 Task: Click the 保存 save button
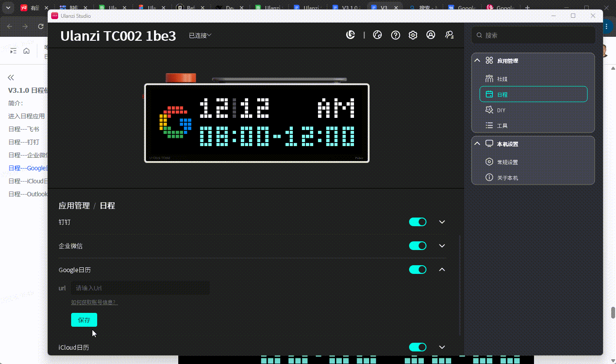point(84,320)
